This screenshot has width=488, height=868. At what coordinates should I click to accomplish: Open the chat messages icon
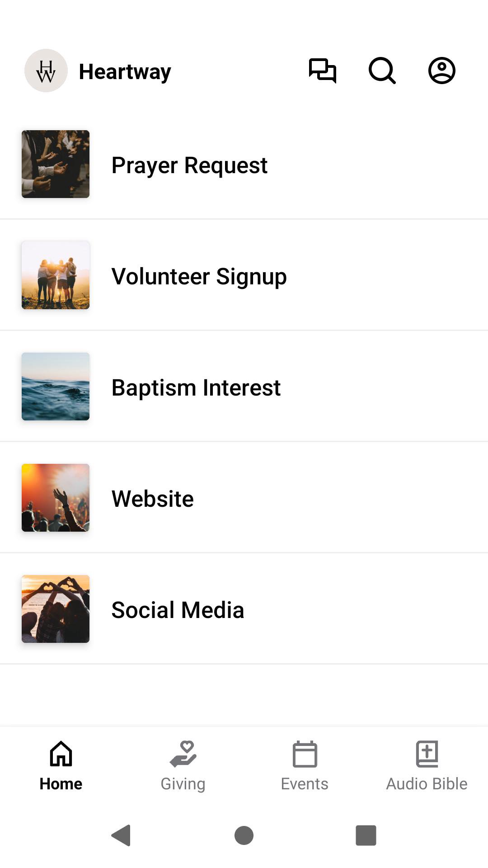click(322, 71)
